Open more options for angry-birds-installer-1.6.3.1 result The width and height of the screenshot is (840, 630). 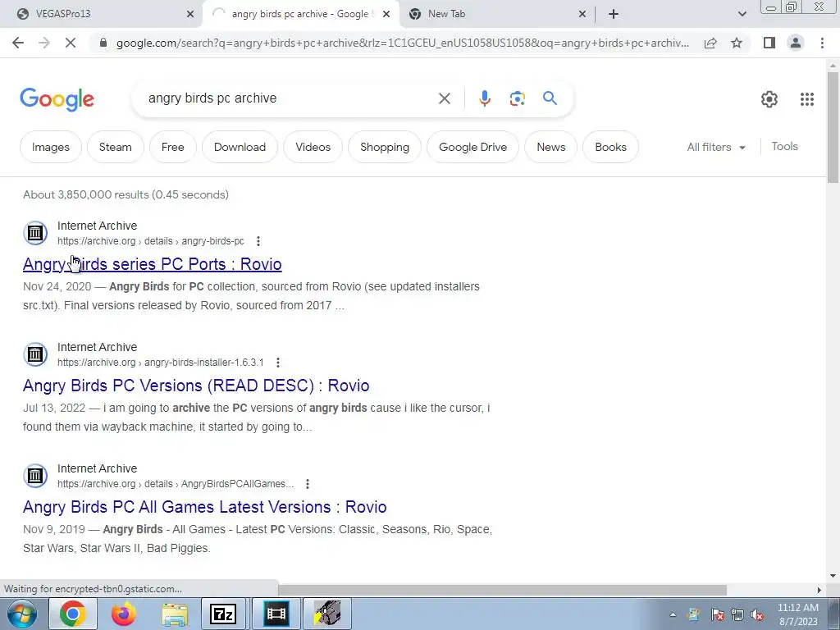[x=277, y=363]
